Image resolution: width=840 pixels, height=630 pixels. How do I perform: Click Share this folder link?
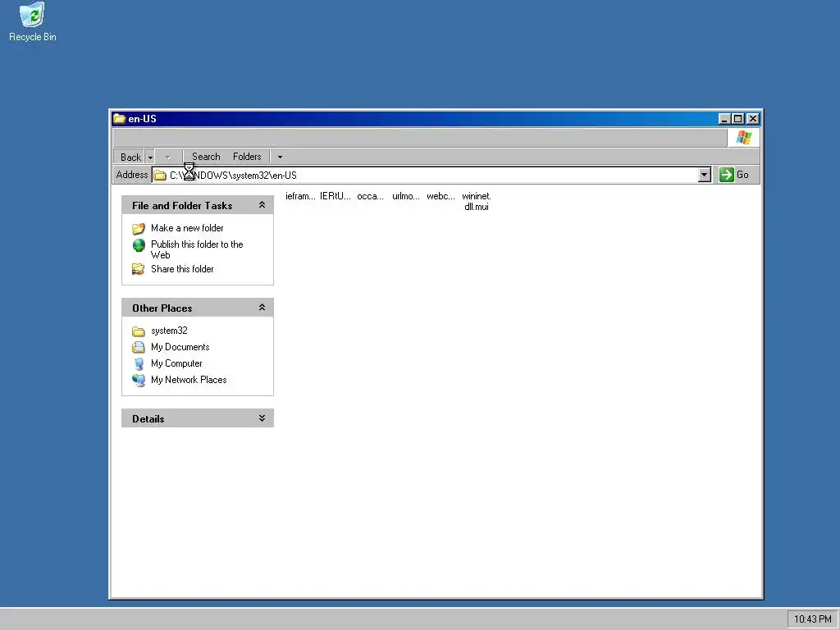(182, 269)
